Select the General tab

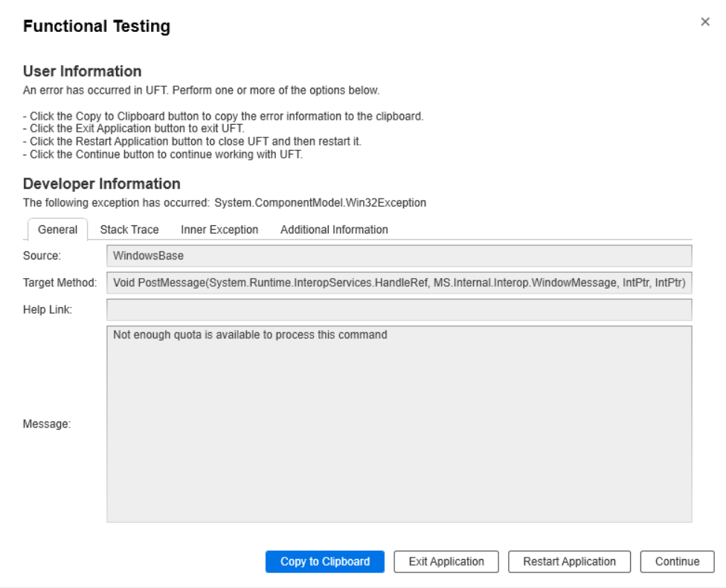coord(58,230)
